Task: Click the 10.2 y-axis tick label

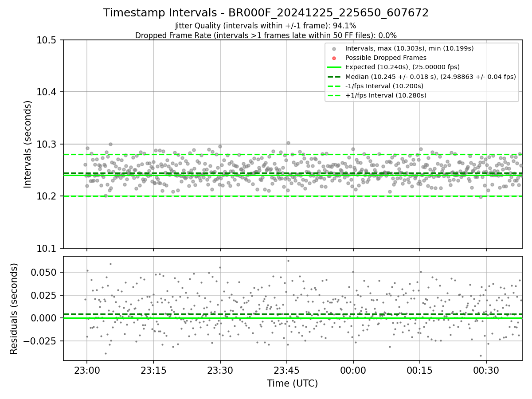Action: click(x=47, y=196)
